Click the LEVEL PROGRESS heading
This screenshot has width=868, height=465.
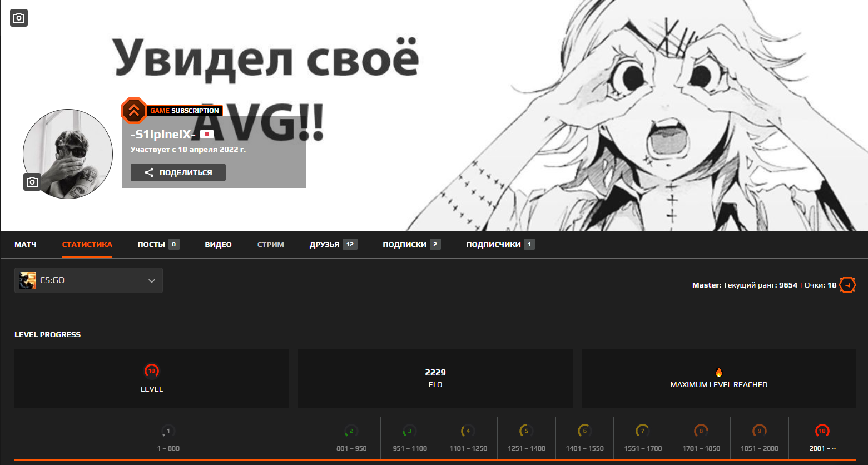pos(48,334)
